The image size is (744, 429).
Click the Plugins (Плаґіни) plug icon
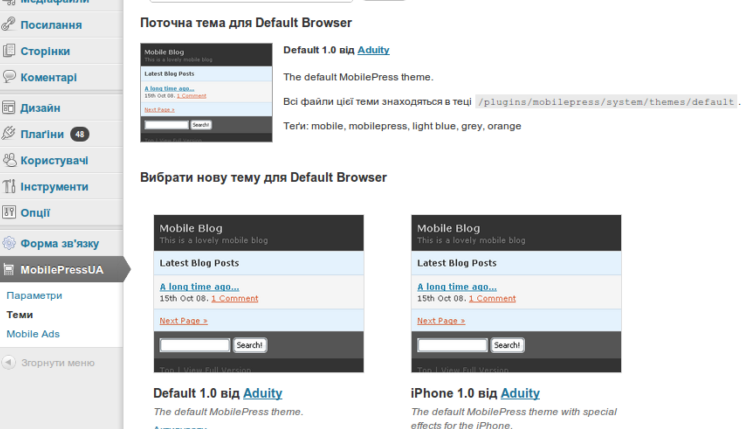(9, 134)
